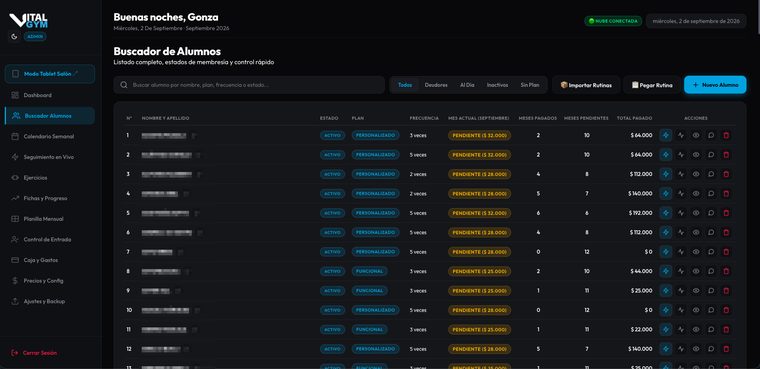Select the Sin Plan filter tab
Screen dimensions: 760x369
pyautogui.click(x=530, y=85)
